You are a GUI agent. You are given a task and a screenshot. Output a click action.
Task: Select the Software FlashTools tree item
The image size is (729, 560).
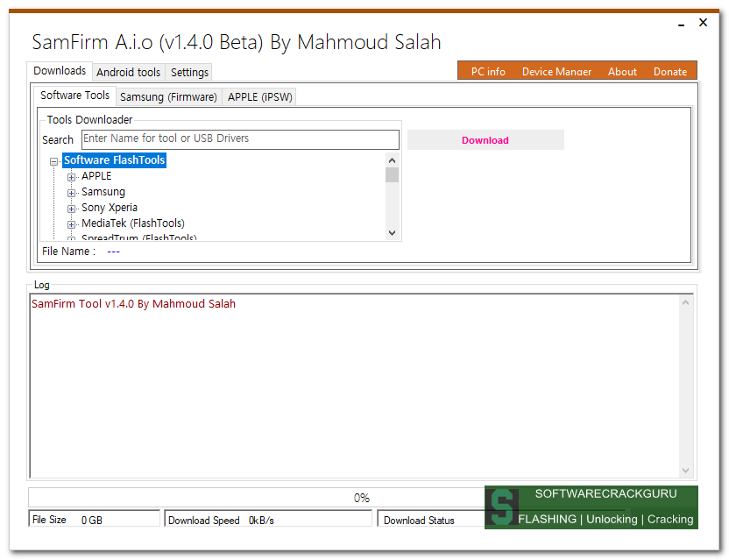[115, 160]
